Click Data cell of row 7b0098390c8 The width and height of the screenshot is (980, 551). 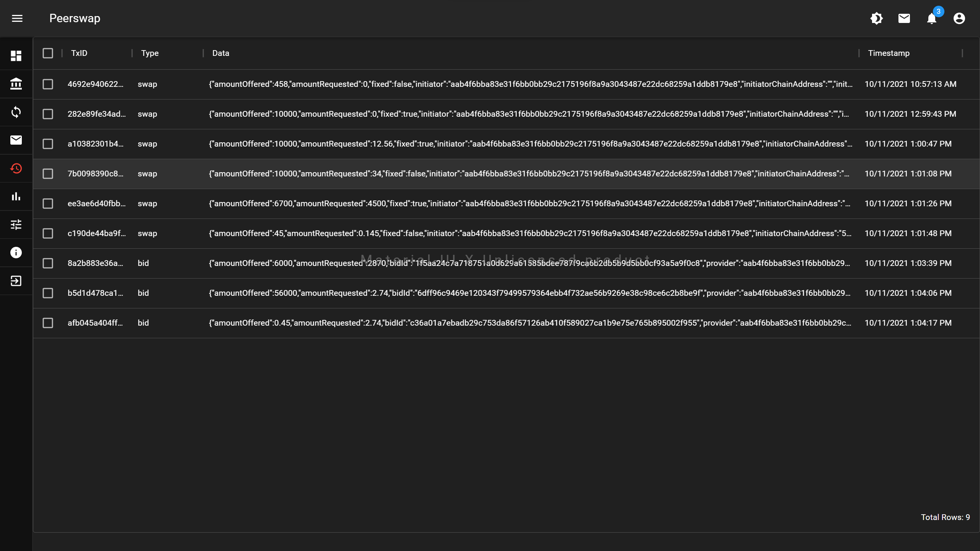[x=528, y=174]
